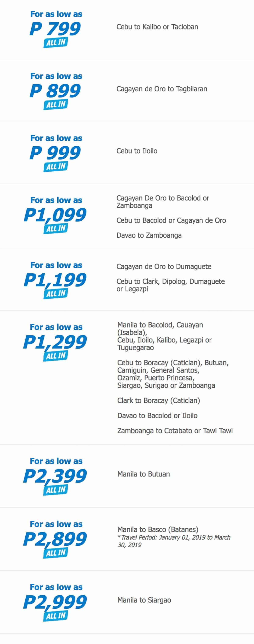Viewport: 254px width, 644px height.
Task: Open the Manila to Basco (Batanes) route
Action: [x=158, y=529]
